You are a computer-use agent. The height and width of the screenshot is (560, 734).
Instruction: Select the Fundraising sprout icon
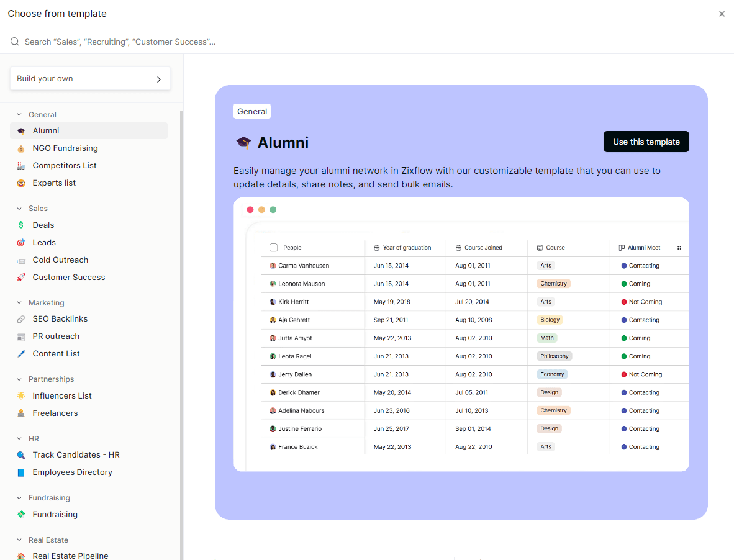coord(20,514)
